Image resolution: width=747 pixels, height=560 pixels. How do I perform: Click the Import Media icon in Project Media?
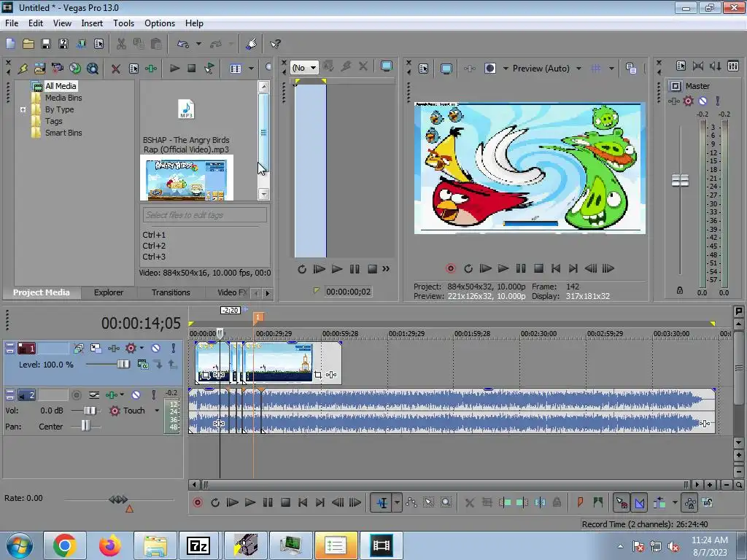39,69
